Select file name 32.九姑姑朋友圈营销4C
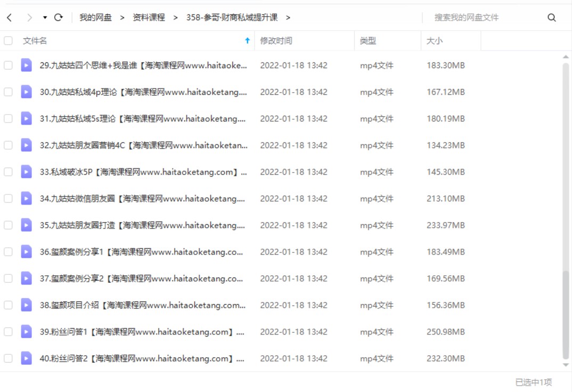The height and width of the screenshot is (392, 572). coord(144,145)
